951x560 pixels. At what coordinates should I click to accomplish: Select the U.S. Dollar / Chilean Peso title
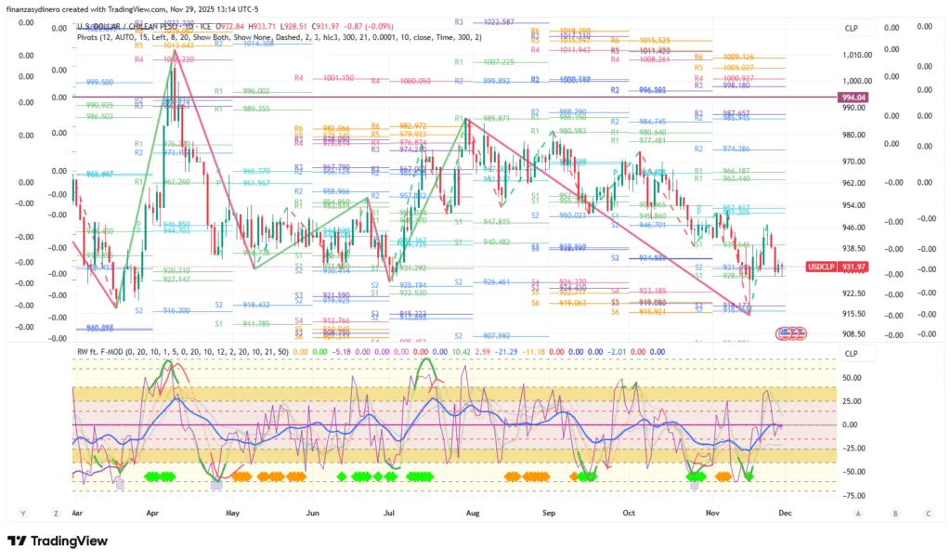[x=139, y=26]
